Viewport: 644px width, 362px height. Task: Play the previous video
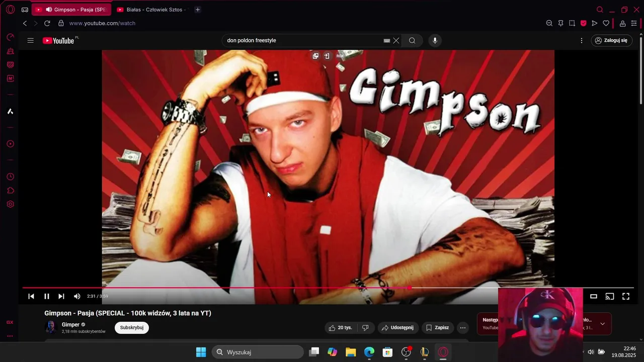pyautogui.click(x=31, y=297)
